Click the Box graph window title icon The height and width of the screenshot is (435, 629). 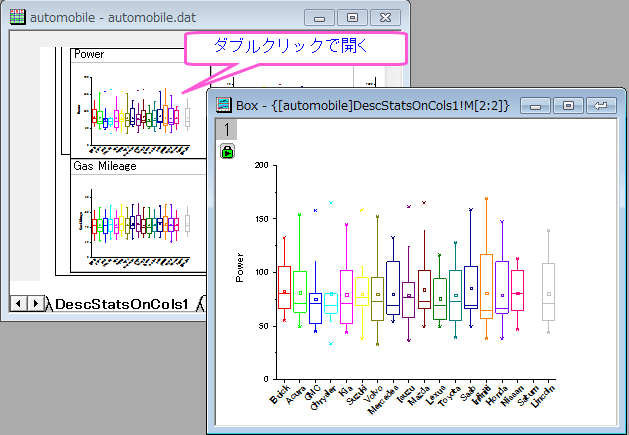click(x=223, y=105)
